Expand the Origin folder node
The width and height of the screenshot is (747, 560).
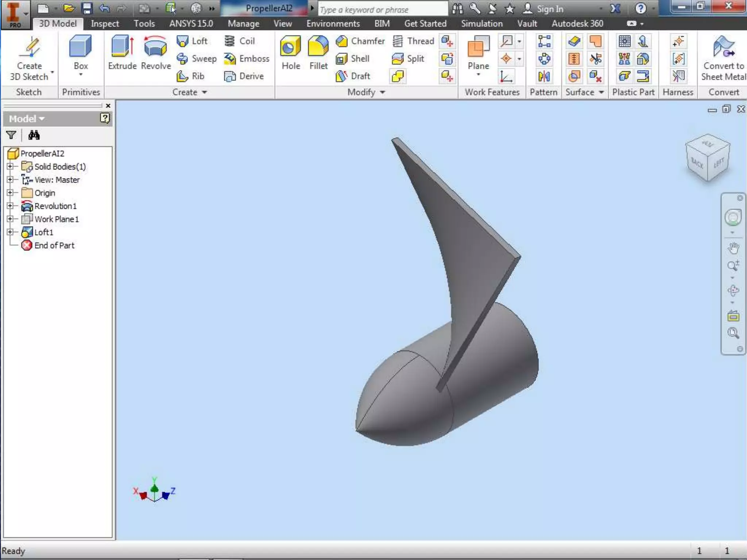[10, 192]
